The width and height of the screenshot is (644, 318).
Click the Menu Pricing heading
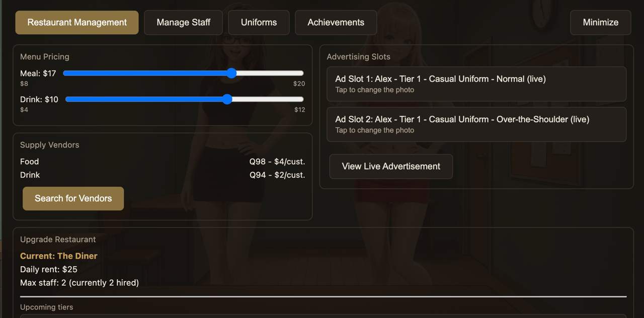coord(45,57)
